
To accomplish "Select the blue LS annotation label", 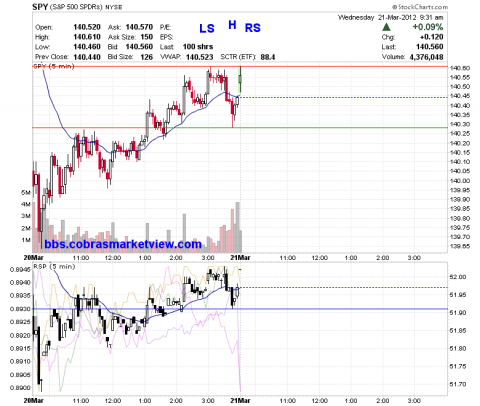I will [207, 29].
